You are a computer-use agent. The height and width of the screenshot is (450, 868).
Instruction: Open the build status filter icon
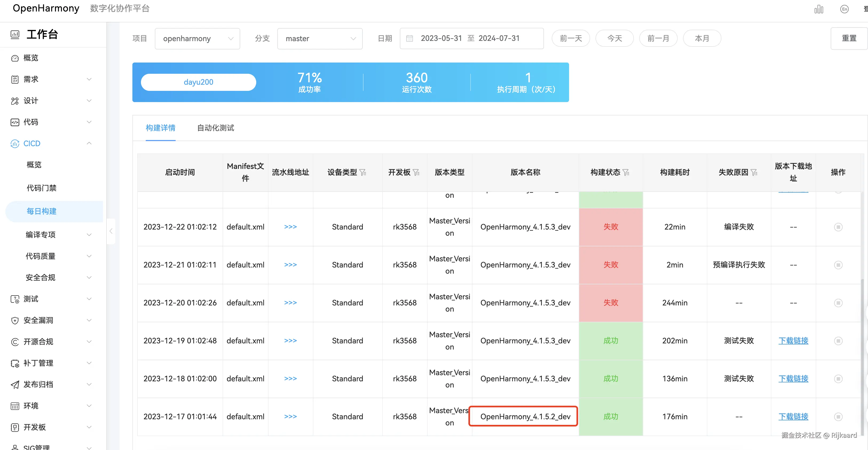pos(626,172)
